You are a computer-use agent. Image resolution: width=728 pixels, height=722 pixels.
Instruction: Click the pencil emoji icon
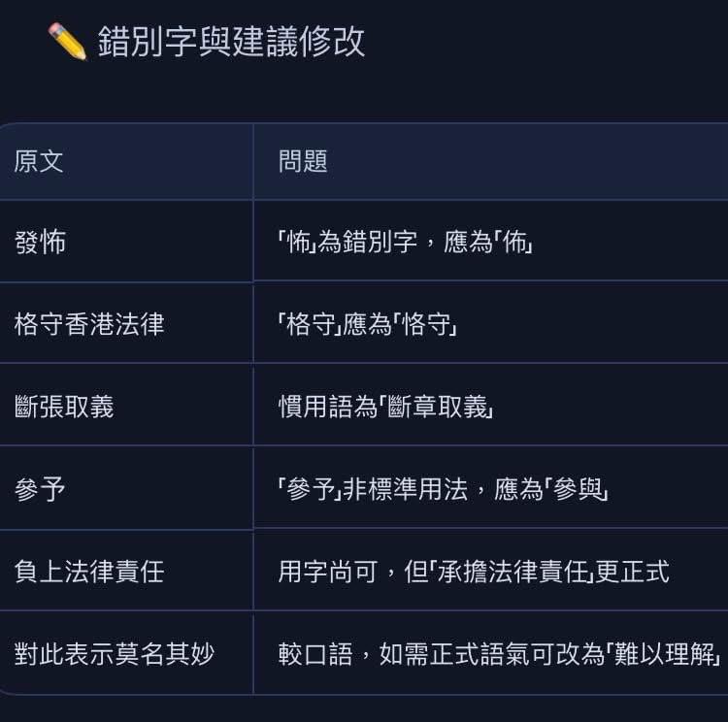67,42
